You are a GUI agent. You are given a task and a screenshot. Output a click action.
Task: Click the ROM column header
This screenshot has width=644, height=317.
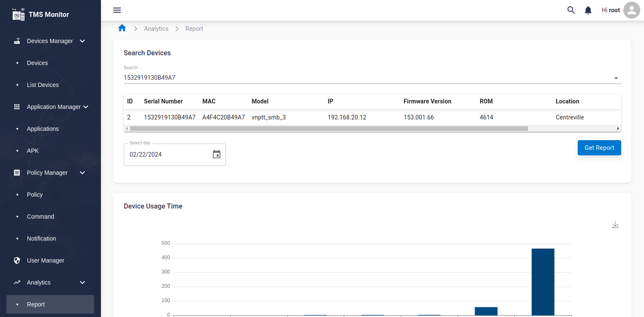click(486, 101)
